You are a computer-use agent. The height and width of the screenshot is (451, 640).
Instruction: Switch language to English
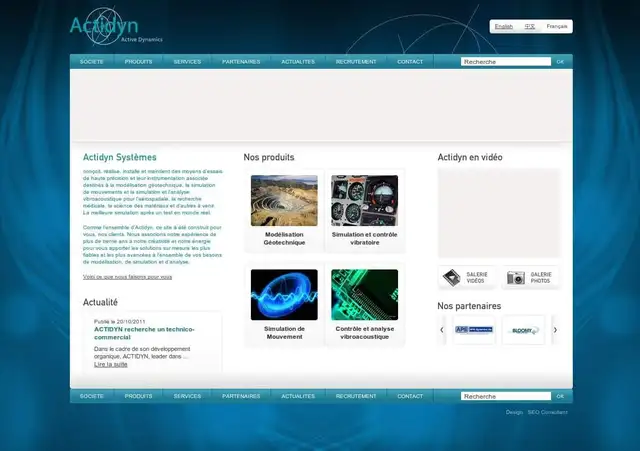pos(504,27)
